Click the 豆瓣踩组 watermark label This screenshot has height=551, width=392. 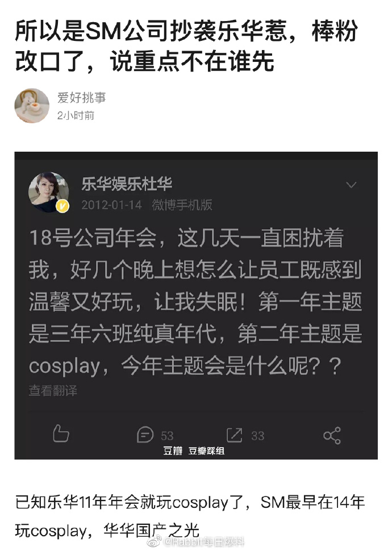pyautogui.click(x=206, y=451)
